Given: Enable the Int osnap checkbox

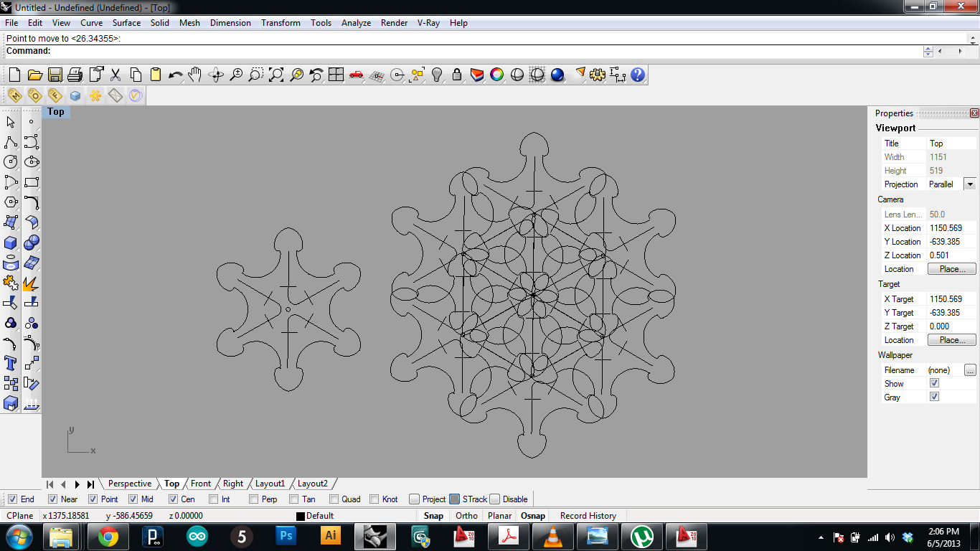Looking at the screenshot, I should 214,499.
